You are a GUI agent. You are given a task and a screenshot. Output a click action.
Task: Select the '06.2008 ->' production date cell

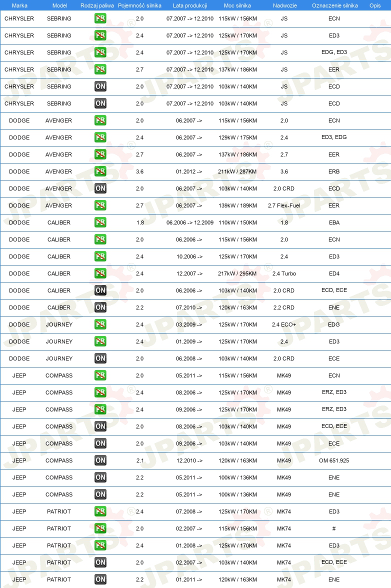click(x=189, y=358)
